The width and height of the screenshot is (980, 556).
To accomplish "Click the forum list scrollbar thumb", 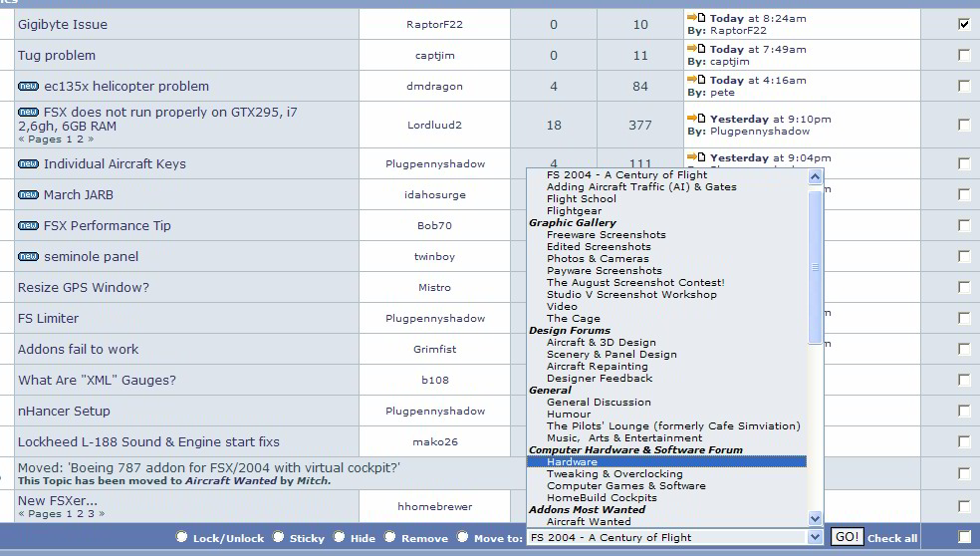I will coord(816,266).
